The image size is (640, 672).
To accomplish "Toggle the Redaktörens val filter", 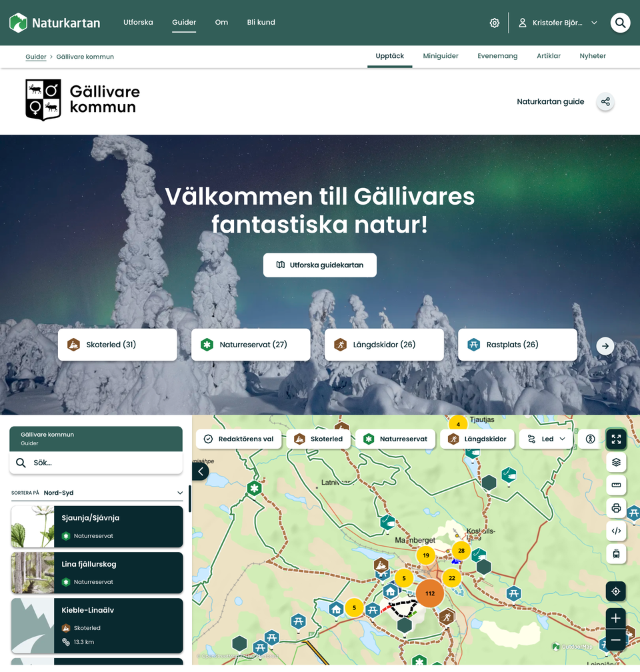I will [x=239, y=439].
